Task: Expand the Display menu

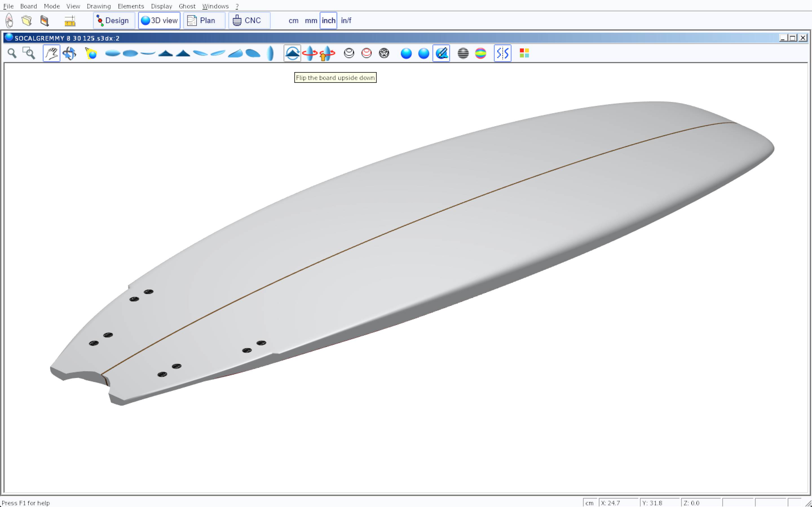Action: pos(161,6)
